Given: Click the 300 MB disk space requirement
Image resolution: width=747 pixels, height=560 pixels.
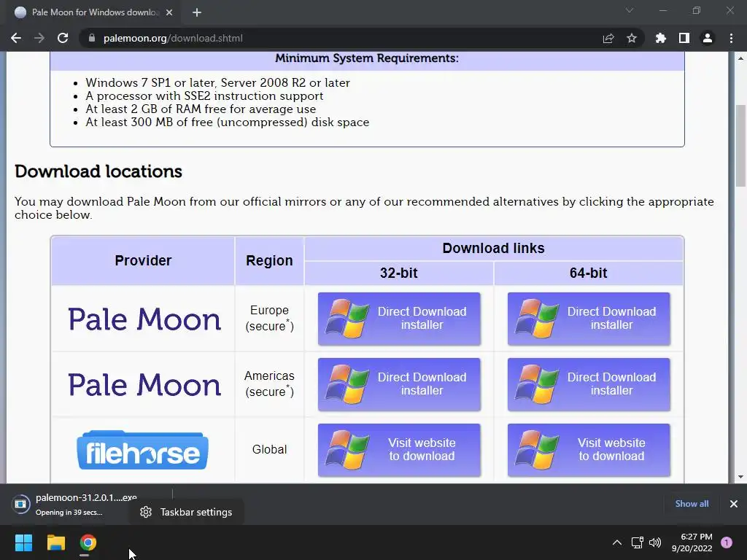Looking at the screenshot, I should [x=228, y=122].
